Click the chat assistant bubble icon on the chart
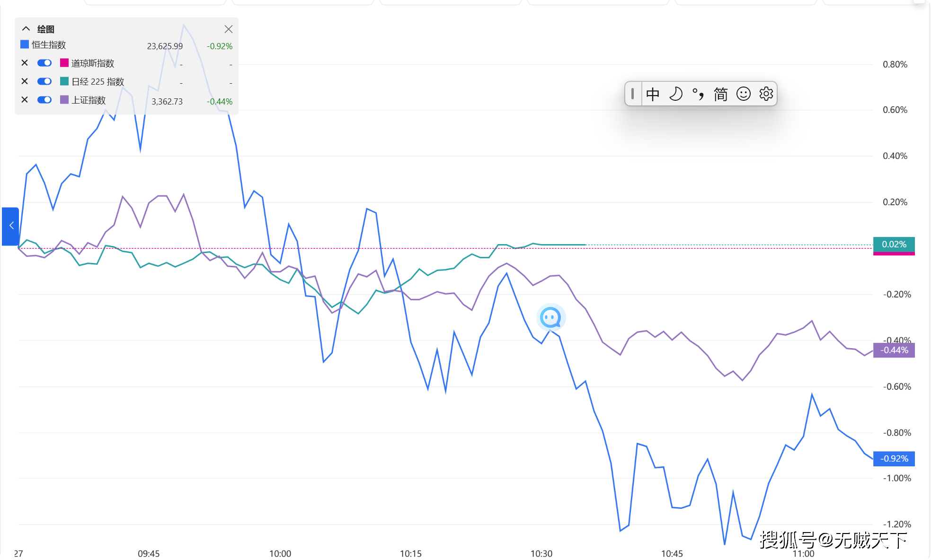The image size is (931, 560). 550,317
